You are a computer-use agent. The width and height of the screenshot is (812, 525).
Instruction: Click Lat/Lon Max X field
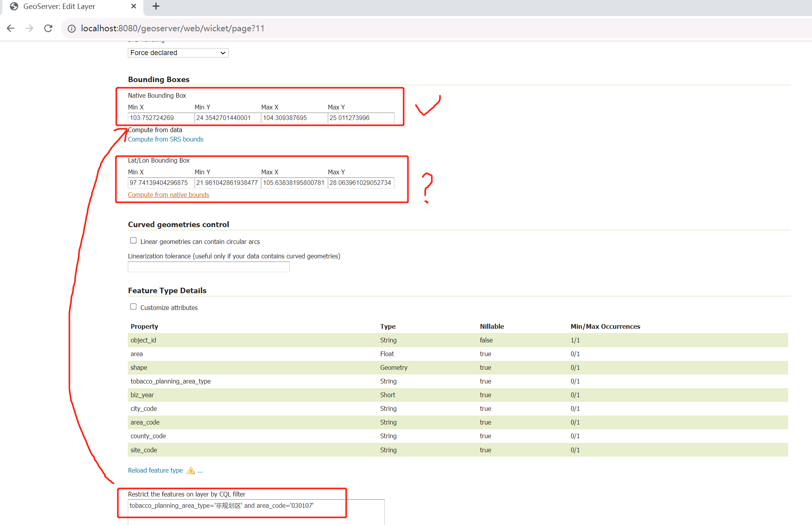(x=294, y=183)
